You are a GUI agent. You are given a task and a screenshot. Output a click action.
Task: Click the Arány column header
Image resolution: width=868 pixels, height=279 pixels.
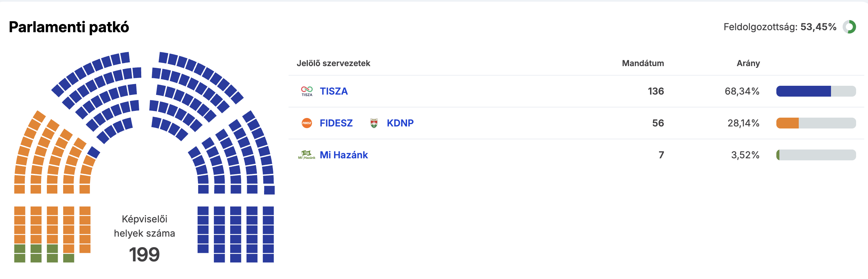point(748,63)
